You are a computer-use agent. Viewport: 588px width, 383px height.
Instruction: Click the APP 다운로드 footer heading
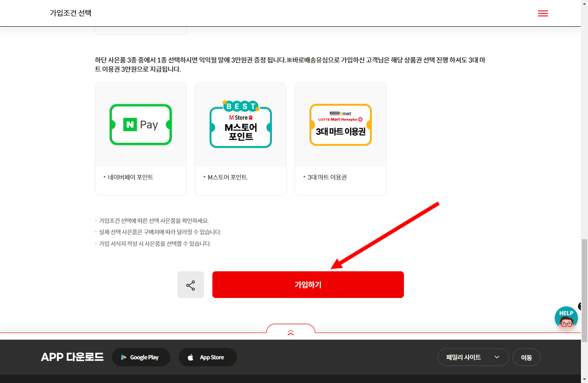[72, 357]
